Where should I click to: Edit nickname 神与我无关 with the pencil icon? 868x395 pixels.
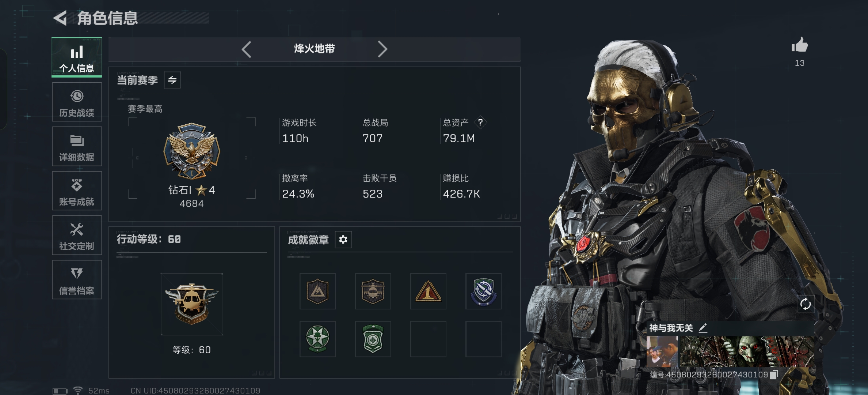[x=703, y=328]
